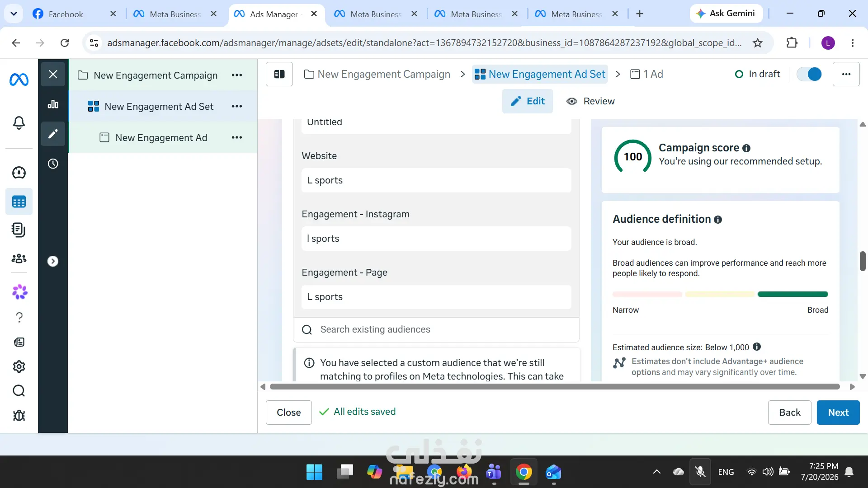The width and height of the screenshot is (868, 488).
Task: Open the Help question mark icon
Action: click(19, 318)
